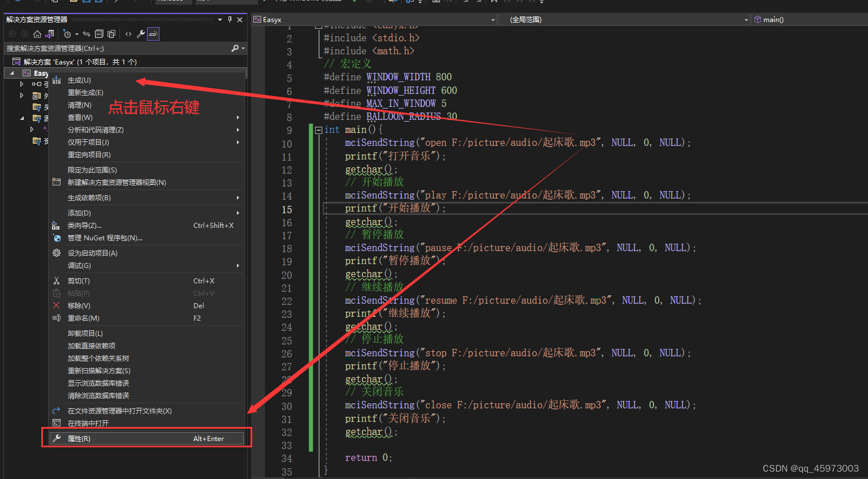Click the View Code angle-brackets icon
This screenshot has height=479, width=868.
[x=128, y=34]
